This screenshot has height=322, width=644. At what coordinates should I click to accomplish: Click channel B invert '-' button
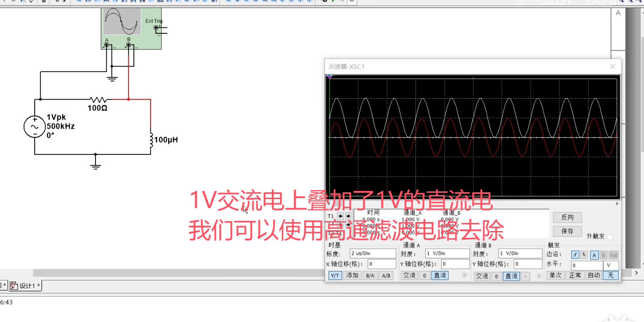point(525,276)
